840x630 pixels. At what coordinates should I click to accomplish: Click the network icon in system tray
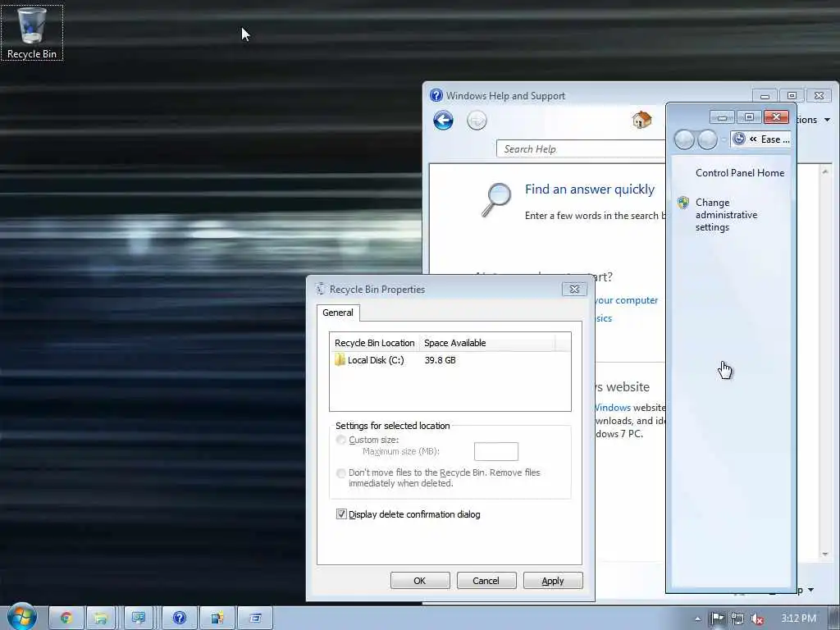(737, 619)
